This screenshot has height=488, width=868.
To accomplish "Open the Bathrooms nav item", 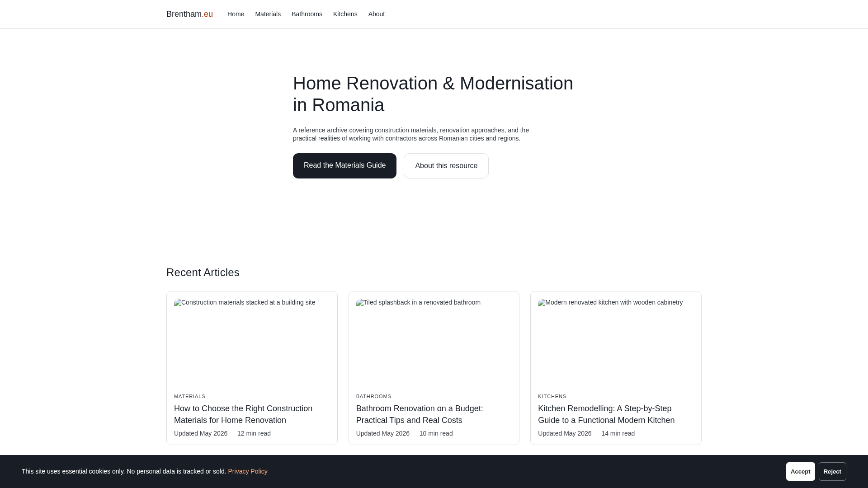I will click(x=307, y=14).
